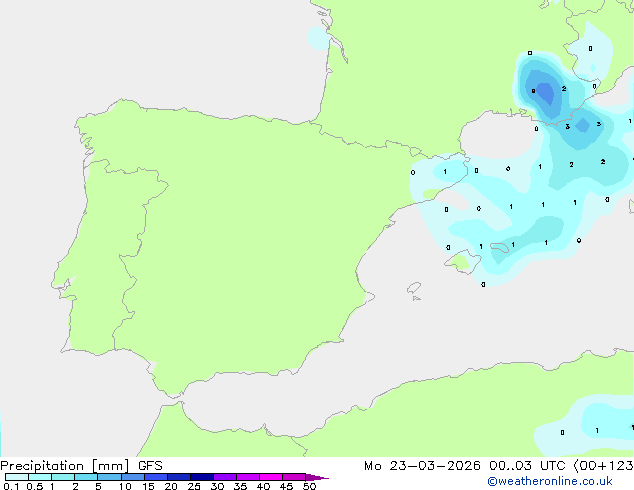
Task: Click the 0.1–0.5 mm legend color box
Action: click(x=17, y=477)
